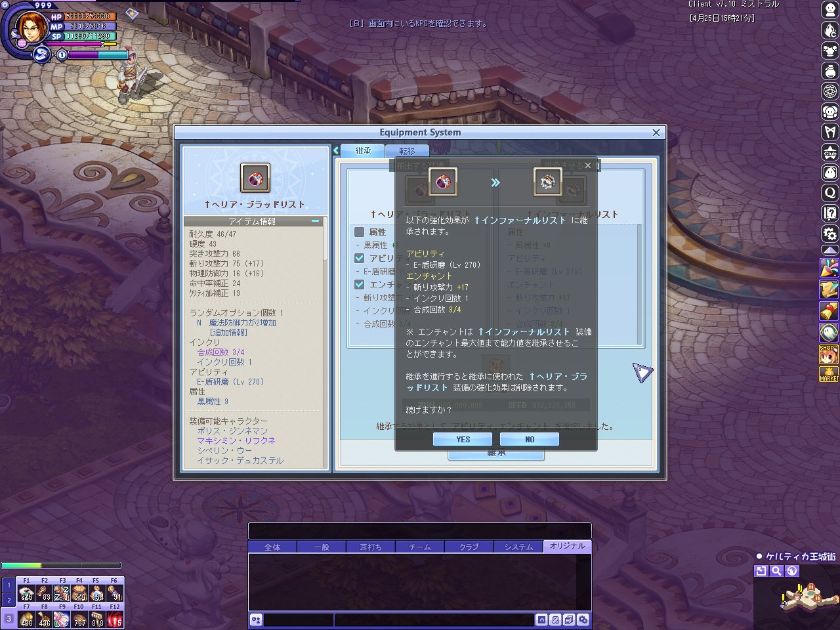
Task: Click the chat settings gear icon
Action: pyautogui.click(x=583, y=619)
